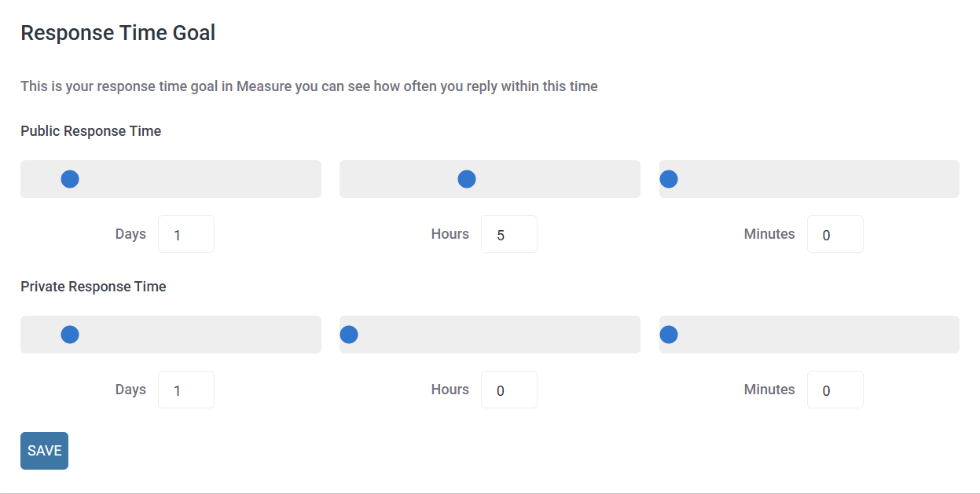
Task: Focus the Private Minutes input field
Action: coord(835,390)
